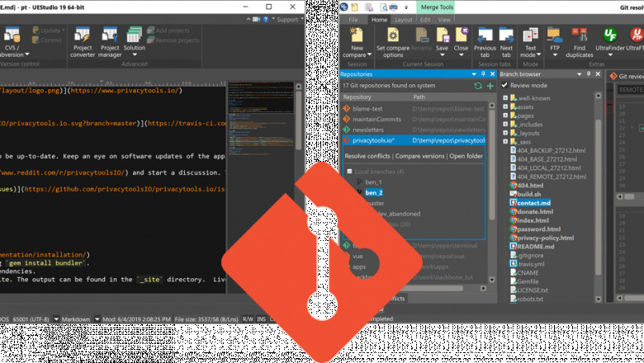Pin the Branch browser panel
Screen dimensions: 644x363
click(x=589, y=73)
